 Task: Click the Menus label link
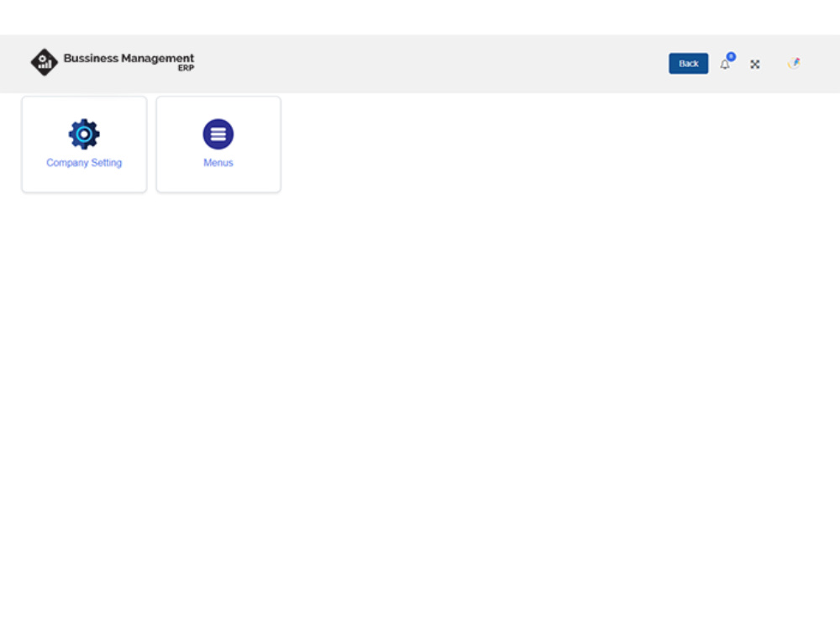tap(218, 163)
